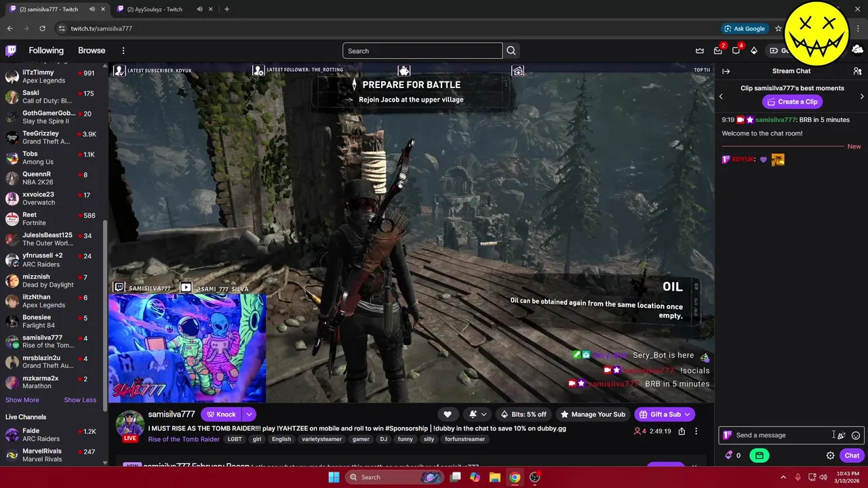Open stream more options beside share icon
The image size is (868, 488).
696,431
